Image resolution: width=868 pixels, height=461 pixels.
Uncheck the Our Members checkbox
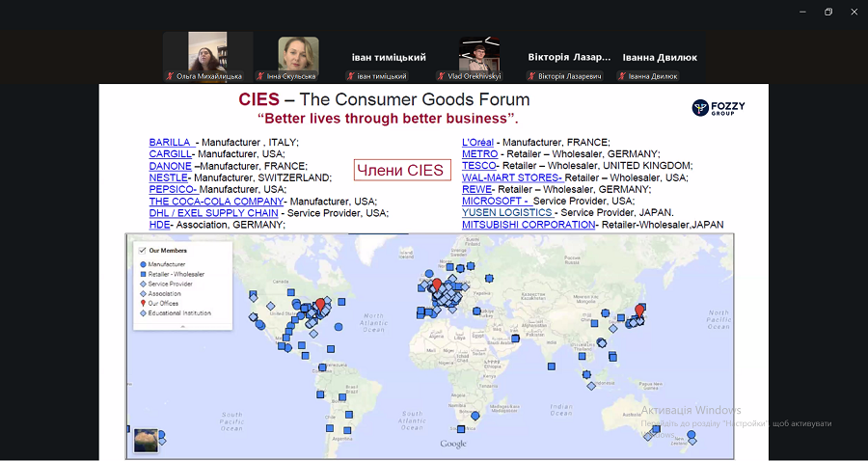point(143,251)
